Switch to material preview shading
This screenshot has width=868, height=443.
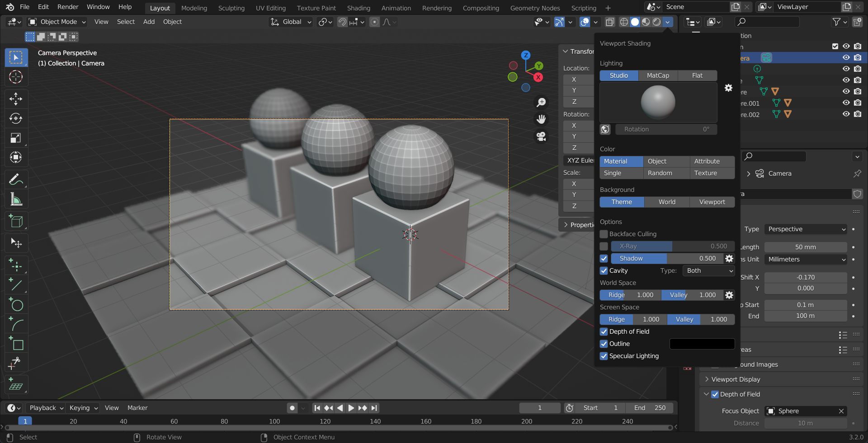pyautogui.click(x=646, y=22)
